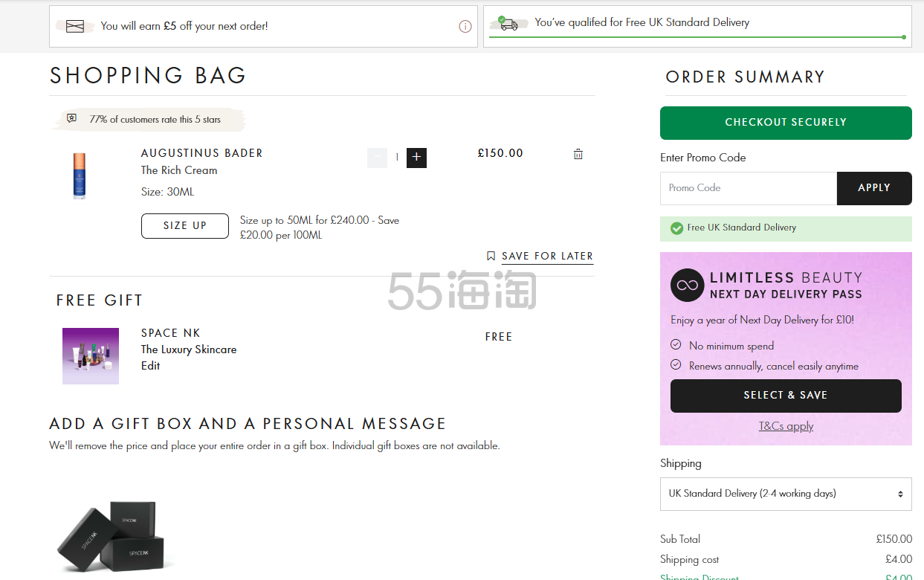Click the Renews annually check icon
Screen dimensions: 924x580
tap(676, 365)
